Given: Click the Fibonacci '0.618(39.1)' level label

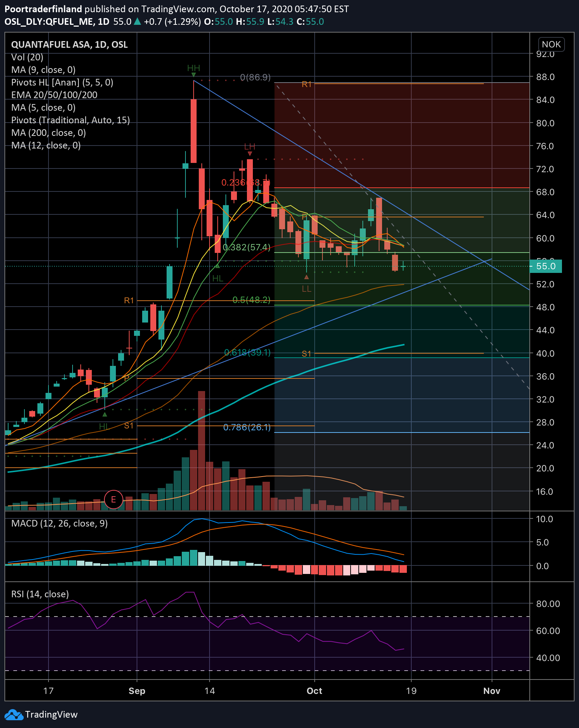Looking at the screenshot, I should point(248,352).
